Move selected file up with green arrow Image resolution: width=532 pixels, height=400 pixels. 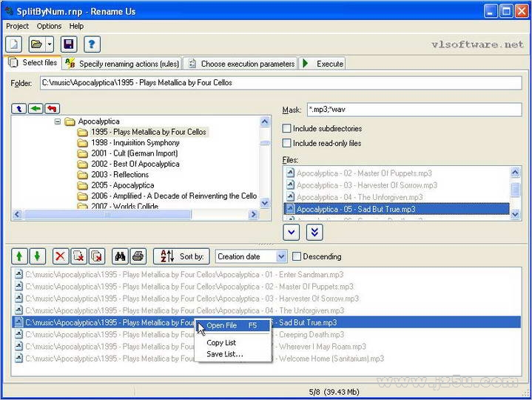[x=19, y=256]
